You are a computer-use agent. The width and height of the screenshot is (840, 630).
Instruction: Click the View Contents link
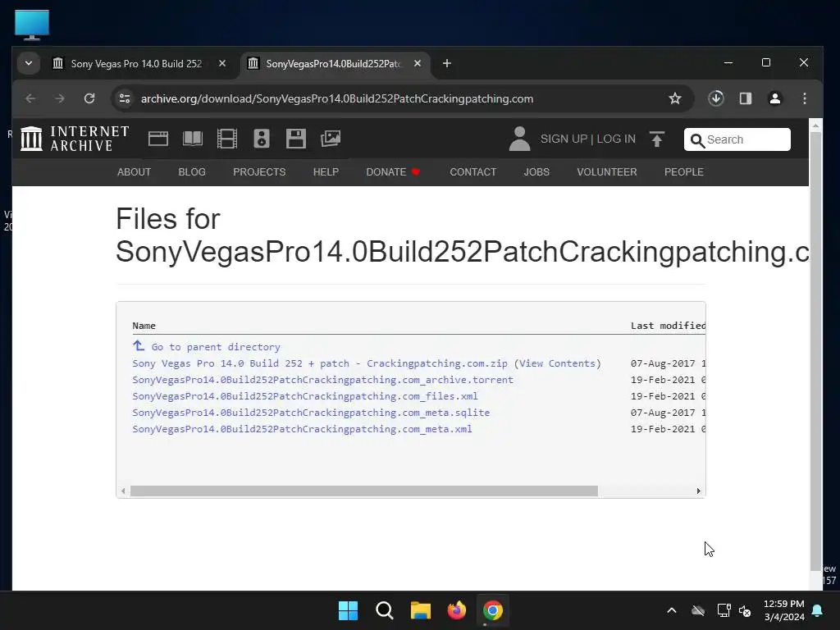tap(557, 363)
